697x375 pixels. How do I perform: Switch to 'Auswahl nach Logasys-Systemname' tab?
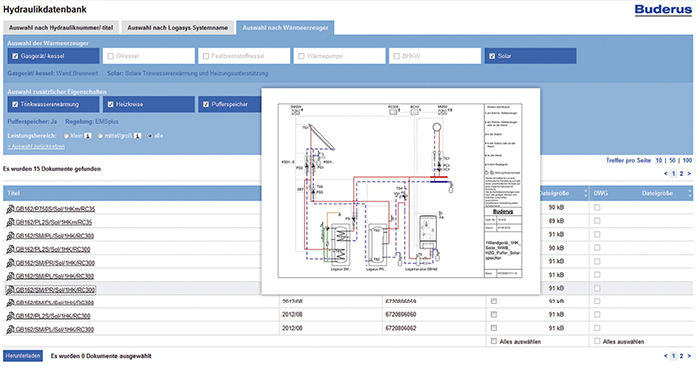pyautogui.click(x=178, y=28)
